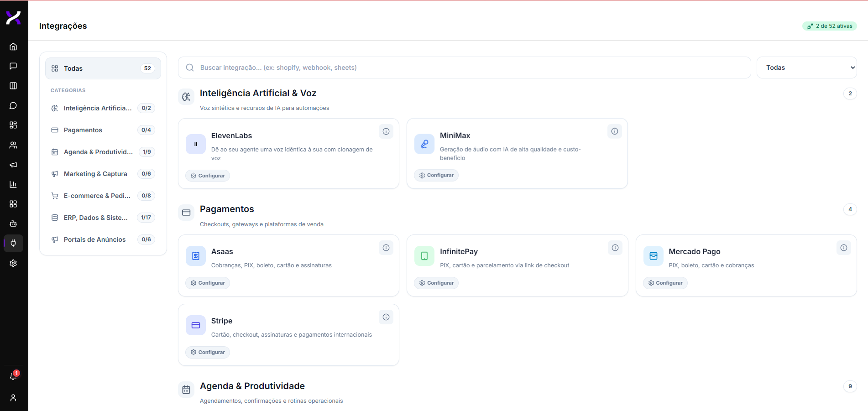The height and width of the screenshot is (411, 868).
Task: Click the plug integrations icon in sidebar
Action: click(x=13, y=243)
